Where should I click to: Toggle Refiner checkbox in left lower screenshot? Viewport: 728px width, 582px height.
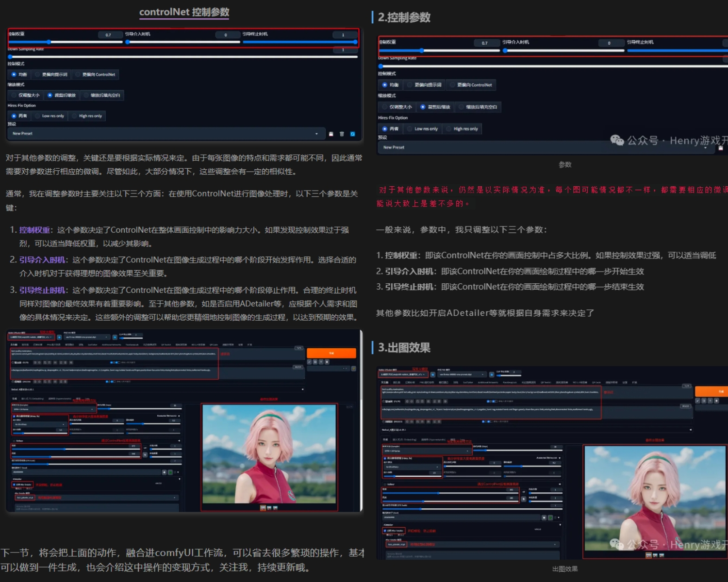pyautogui.click(x=14, y=441)
